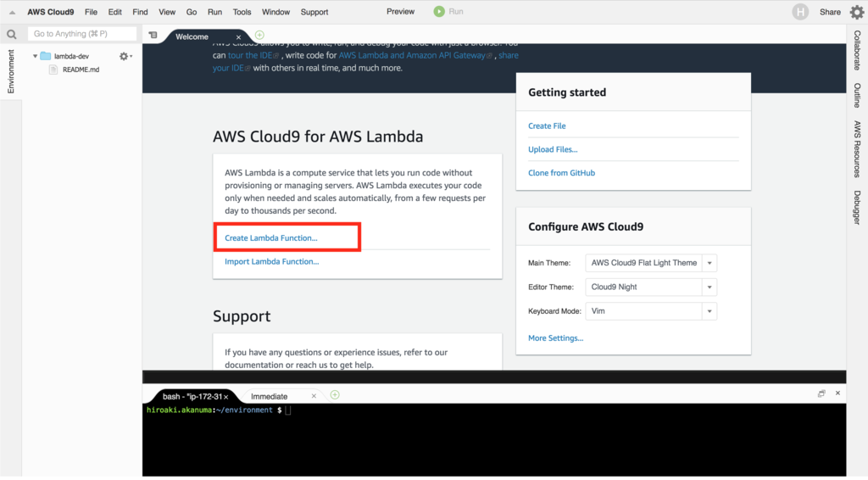This screenshot has width=868, height=480.
Task: Add a new editor tab with plus icon
Action: [x=259, y=35]
